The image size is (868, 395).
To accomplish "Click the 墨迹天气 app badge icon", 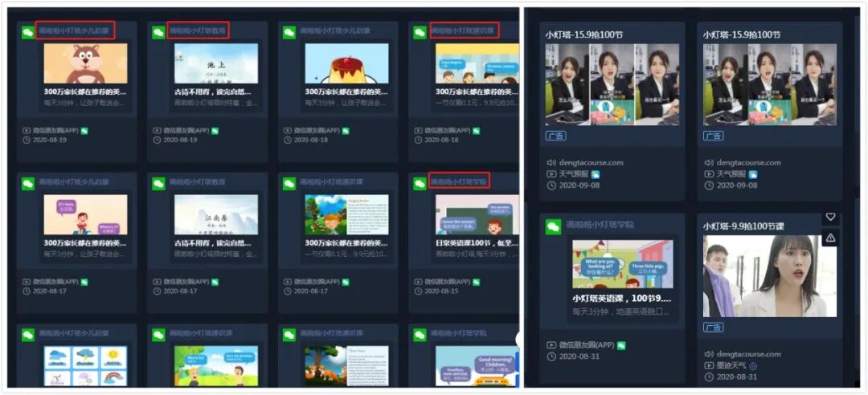I will [752, 365].
